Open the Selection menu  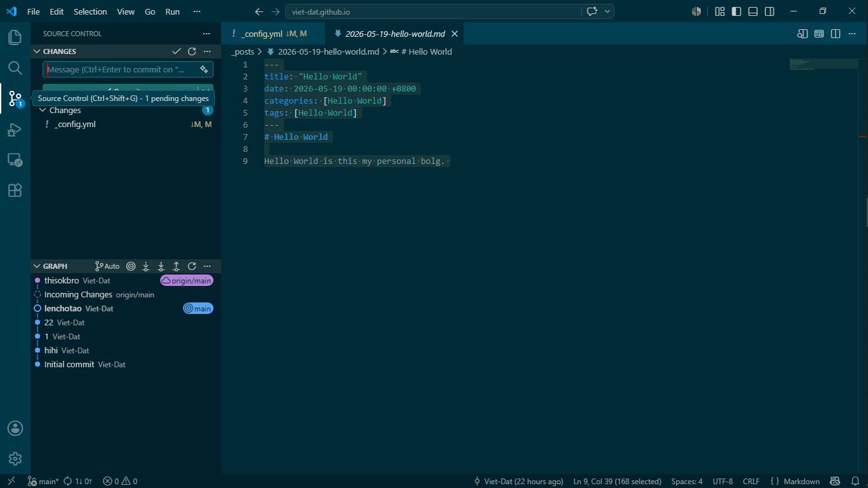(90, 11)
